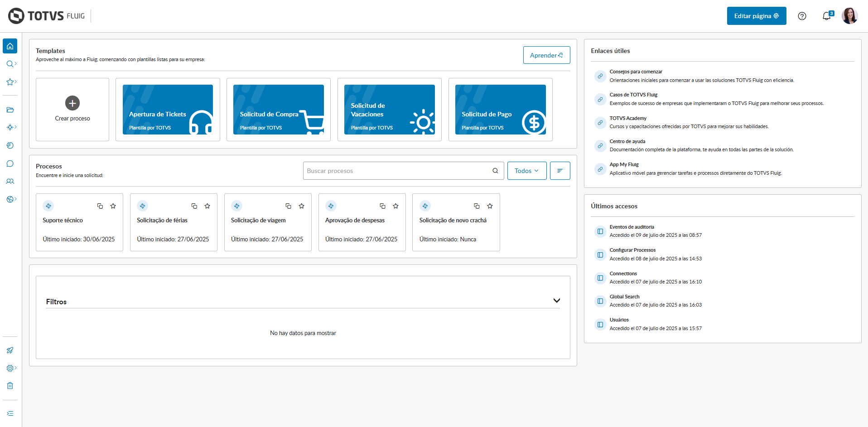
Task: Open the Consejos para comenzar link
Action: 636,72
